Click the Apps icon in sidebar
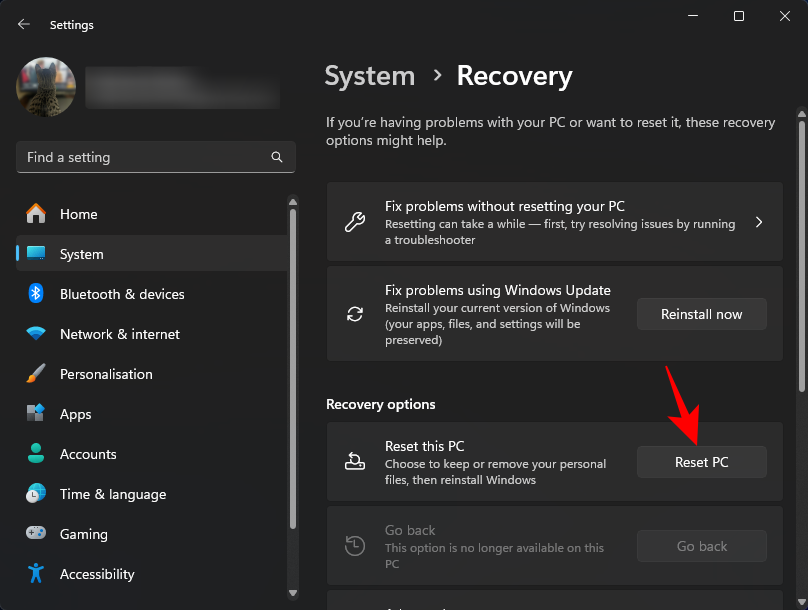This screenshot has width=808, height=610. point(36,413)
